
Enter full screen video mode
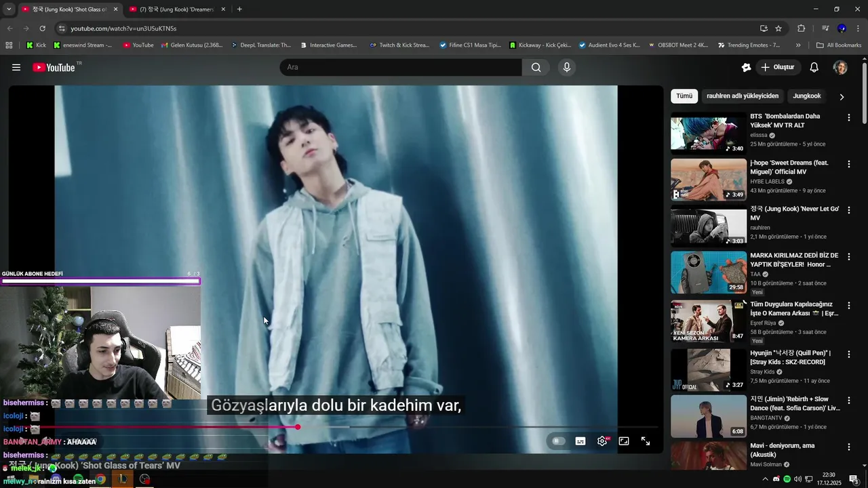(x=646, y=441)
